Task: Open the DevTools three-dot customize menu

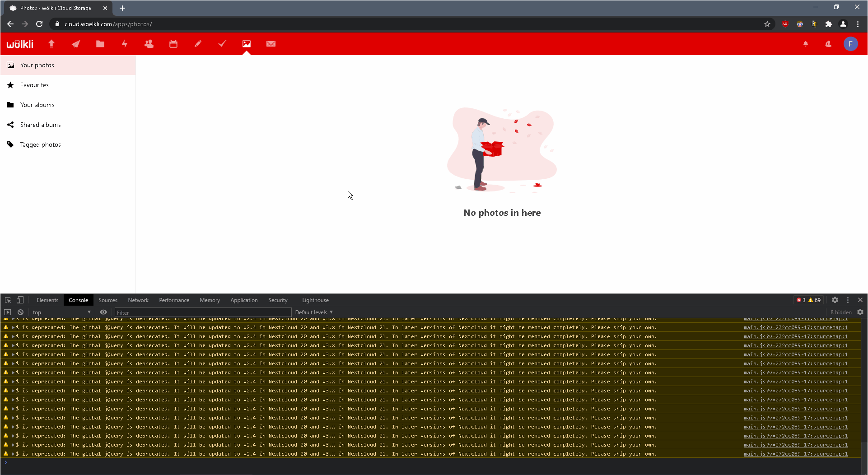Action: [x=848, y=300]
